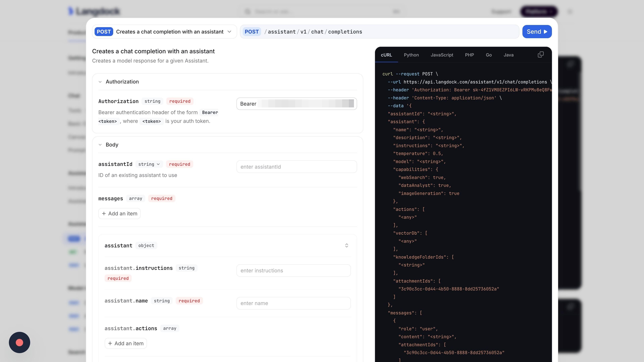The image size is (644, 362).
Task: Click plus icon on messages Add an item
Action: pos(104,214)
